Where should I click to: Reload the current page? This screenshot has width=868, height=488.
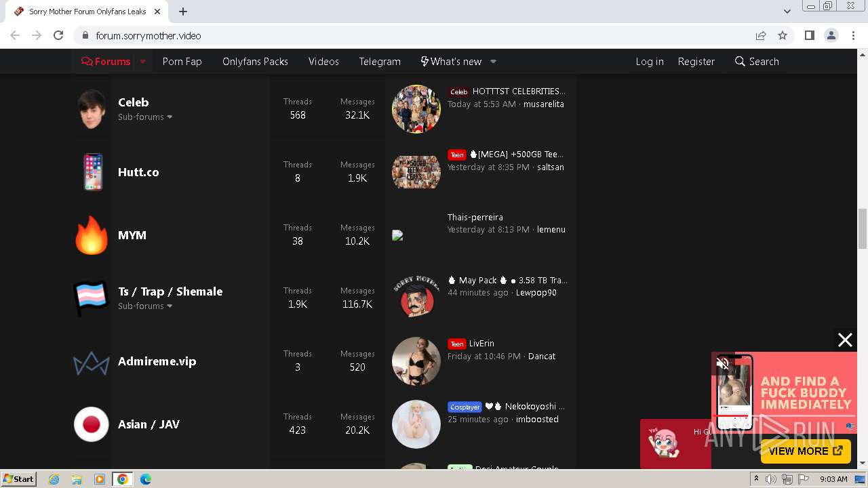point(58,35)
